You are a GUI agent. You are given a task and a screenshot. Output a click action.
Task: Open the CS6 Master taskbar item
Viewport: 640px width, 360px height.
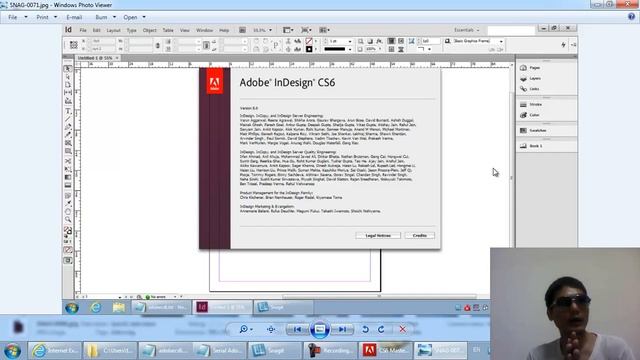[386, 351]
